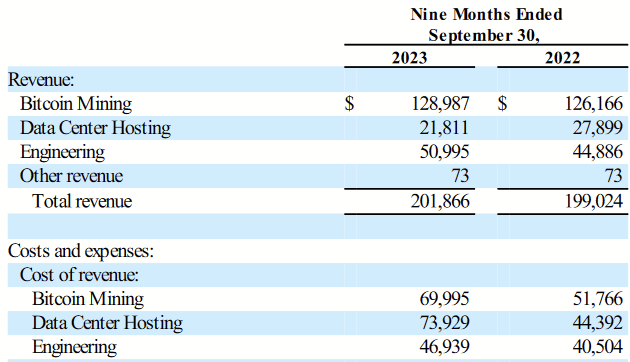Click the 2022 column header
This screenshot has width=630, height=362.
(x=562, y=58)
